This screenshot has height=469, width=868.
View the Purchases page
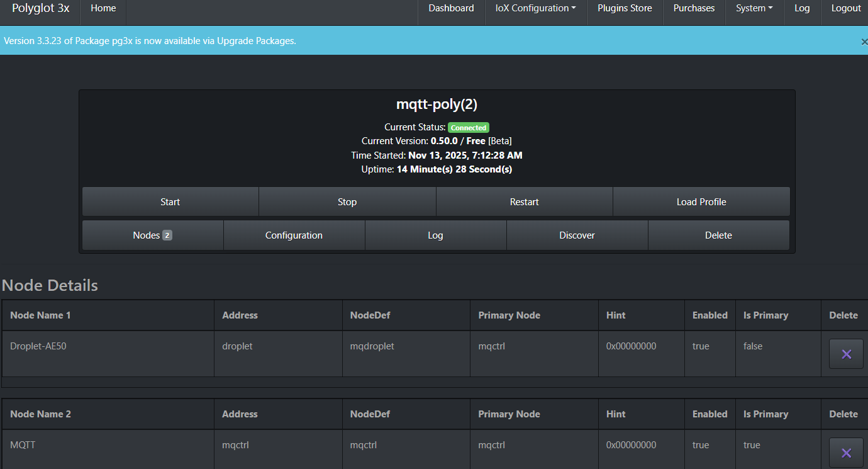pyautogui.click(x=694, y=8)
